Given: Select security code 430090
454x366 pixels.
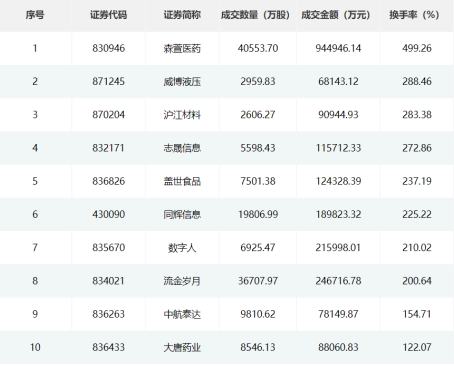Looking at the screenshot, I should click(109, 214).
